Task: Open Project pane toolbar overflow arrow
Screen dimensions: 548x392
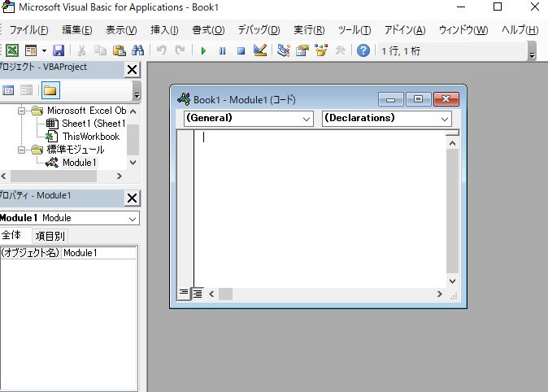Action: coord(137,90)
